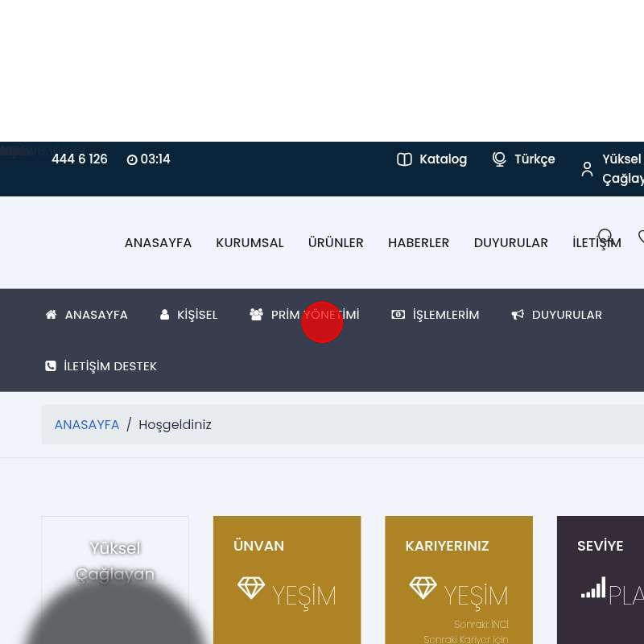Click the globe language icon
The width and height of the screenshot is (644, 644).
499,159
